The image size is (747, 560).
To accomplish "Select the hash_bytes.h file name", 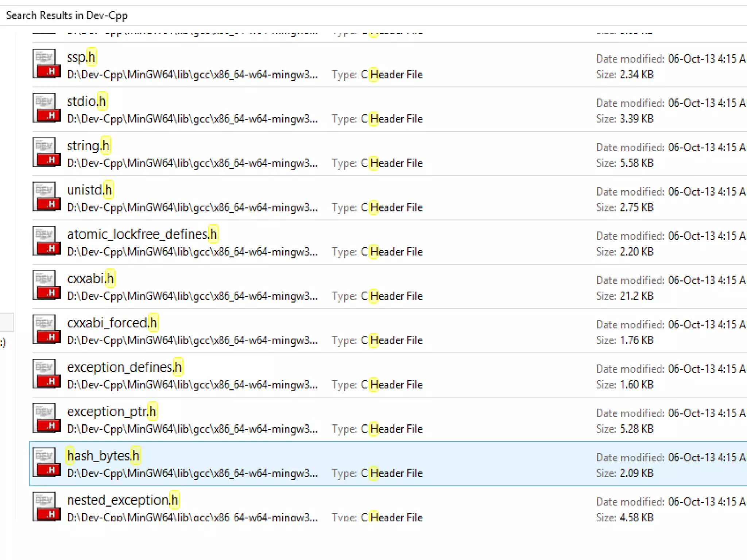I will (103, 456).
